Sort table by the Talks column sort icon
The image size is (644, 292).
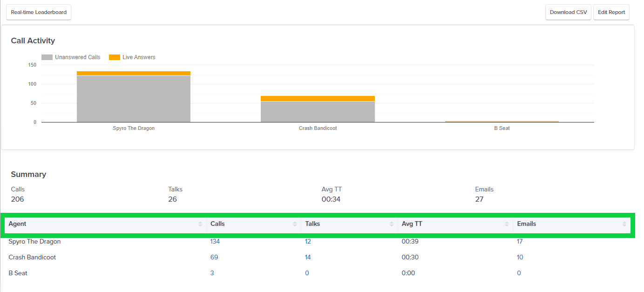pos(392,224)
